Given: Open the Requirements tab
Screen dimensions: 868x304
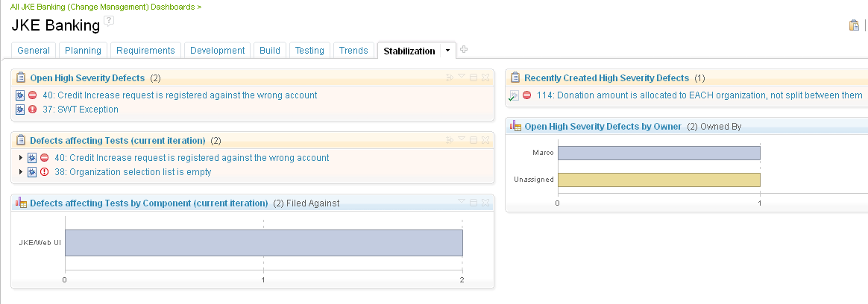Looking at the screenshot, I should click(x=145, y=51).
